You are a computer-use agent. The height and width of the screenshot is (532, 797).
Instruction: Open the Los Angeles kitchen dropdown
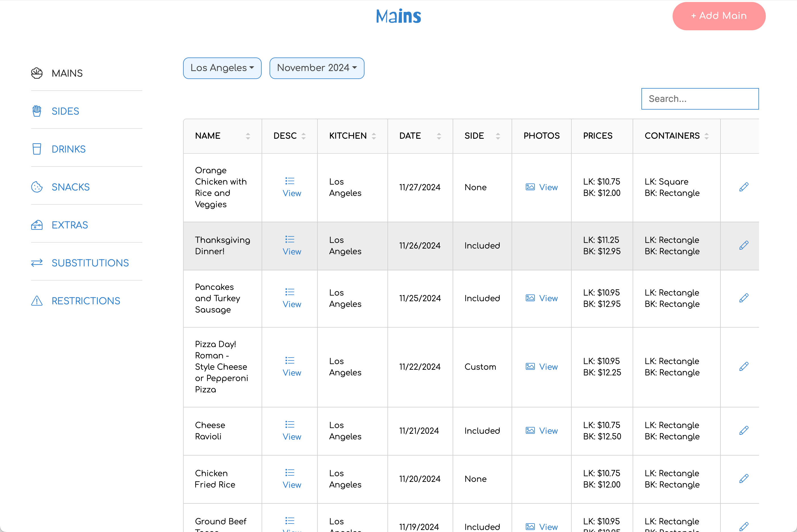pyautogui.click(x=222, y=68)
